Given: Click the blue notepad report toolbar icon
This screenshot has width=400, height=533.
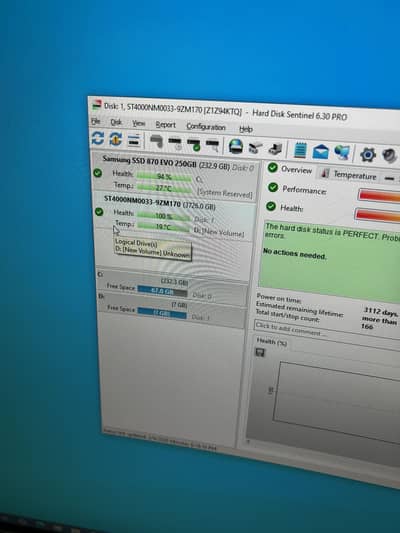Looking at the screenshot, I should click(x=300, y=150).
